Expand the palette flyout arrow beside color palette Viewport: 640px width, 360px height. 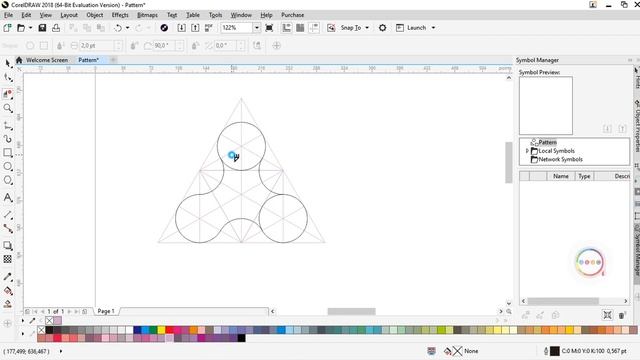23,333
